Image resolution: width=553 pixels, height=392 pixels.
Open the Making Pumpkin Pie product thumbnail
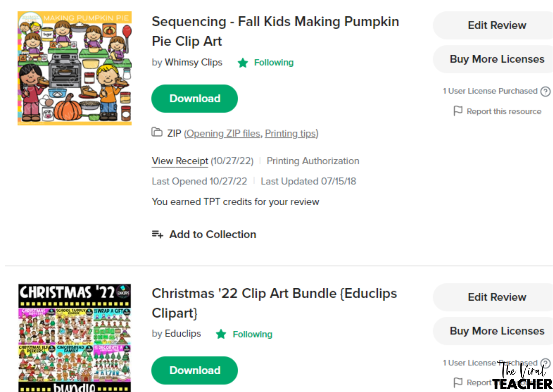tap(75, 68)
